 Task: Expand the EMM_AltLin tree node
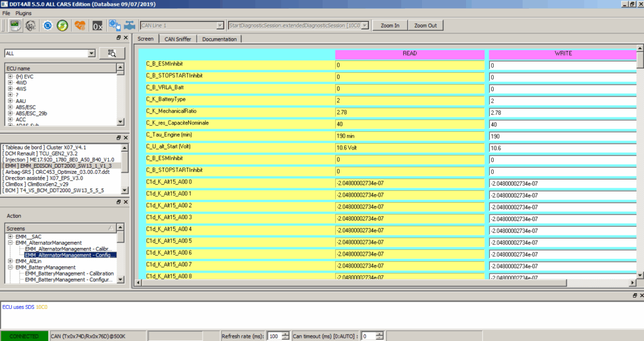click(x=10, y=261)
